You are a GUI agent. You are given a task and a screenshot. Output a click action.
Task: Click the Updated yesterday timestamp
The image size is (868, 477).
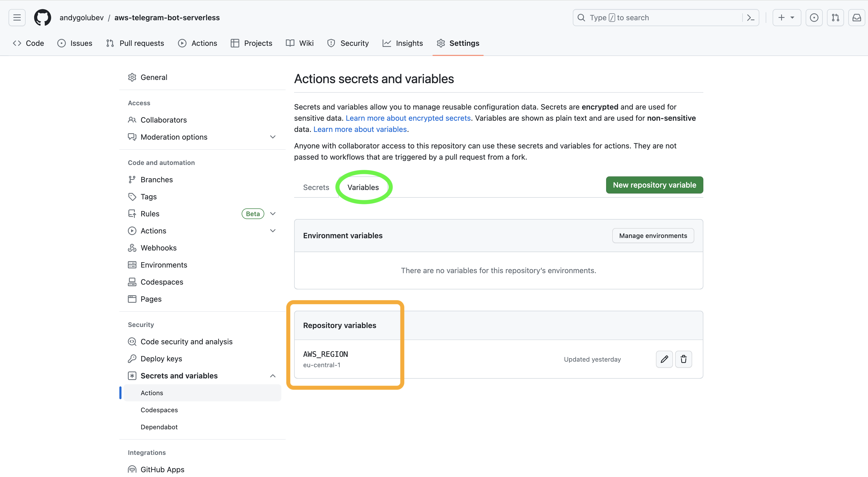tap(592, 359)
